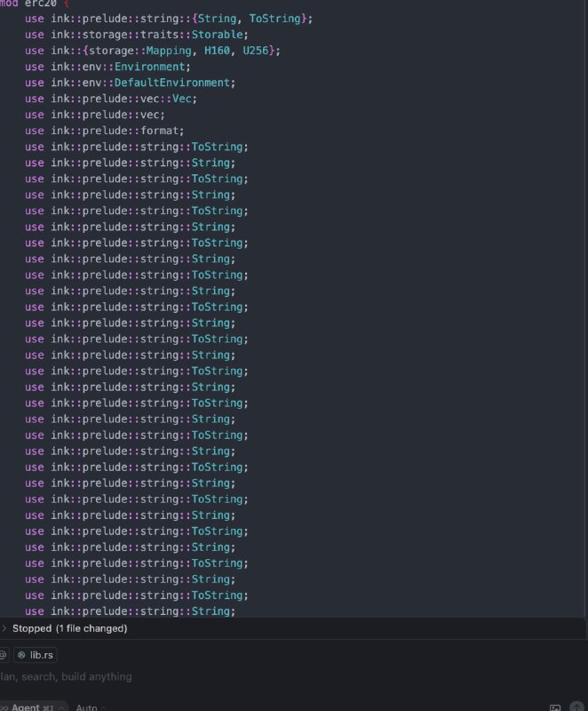Click the @ add-context icon
The image size is (588, 711).
[3, 655]
